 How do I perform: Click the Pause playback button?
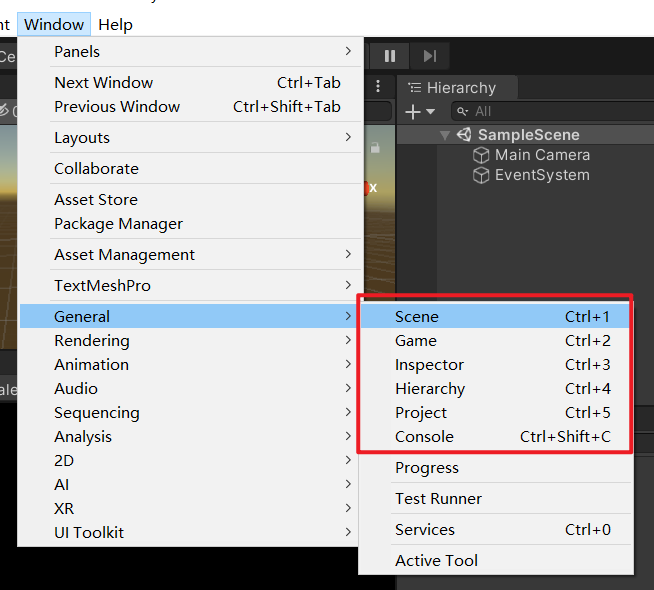390,56
